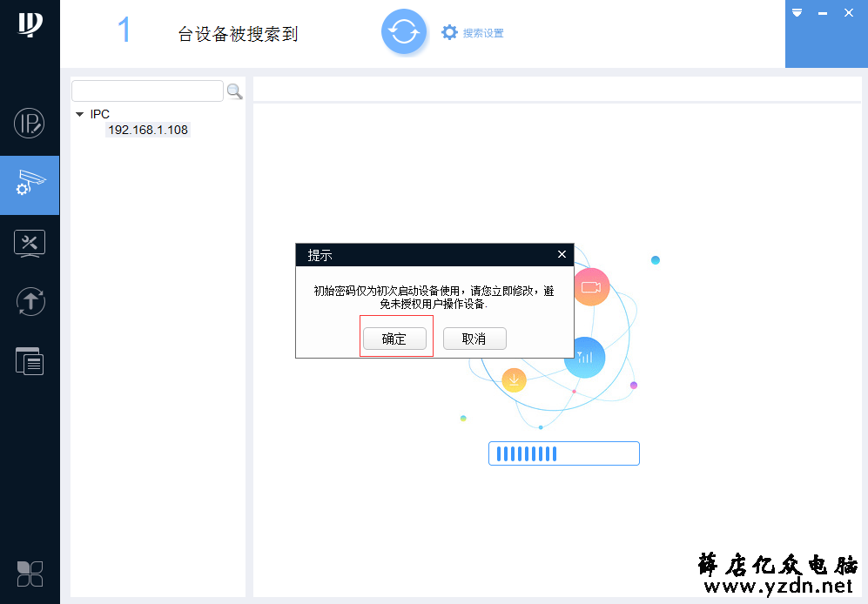Select device 192.168.1.108 in tree
The width and height of the screenshot is (868, 604).
[148, 130]
